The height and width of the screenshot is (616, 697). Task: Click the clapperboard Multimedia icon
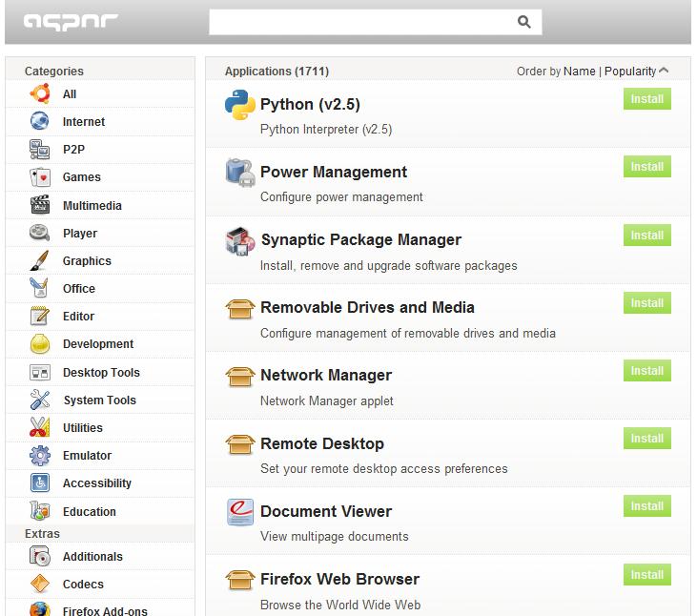(40, 205)
